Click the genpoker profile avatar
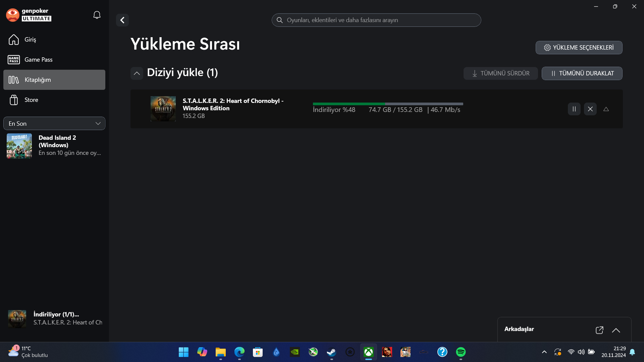644x362 pixels. [x=13, y=15]
